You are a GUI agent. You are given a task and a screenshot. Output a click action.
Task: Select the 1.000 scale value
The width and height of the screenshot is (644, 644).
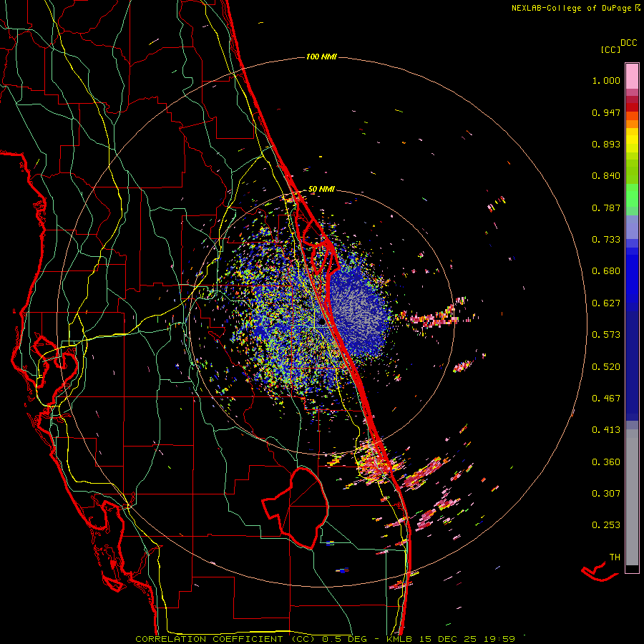(x=606, y=80)
